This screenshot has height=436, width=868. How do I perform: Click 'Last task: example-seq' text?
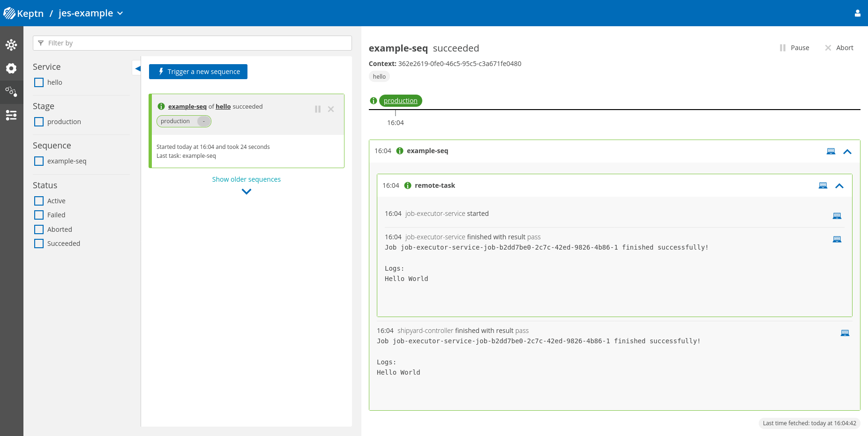tap(186, 156)
